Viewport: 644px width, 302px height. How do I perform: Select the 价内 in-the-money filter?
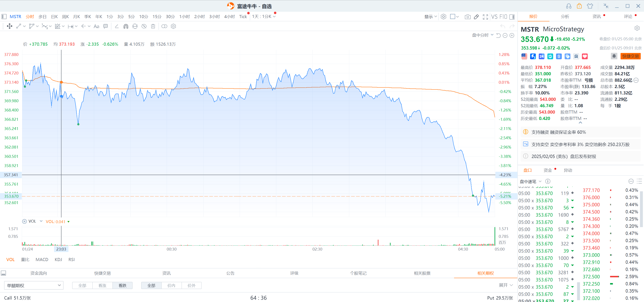point(171,286)
